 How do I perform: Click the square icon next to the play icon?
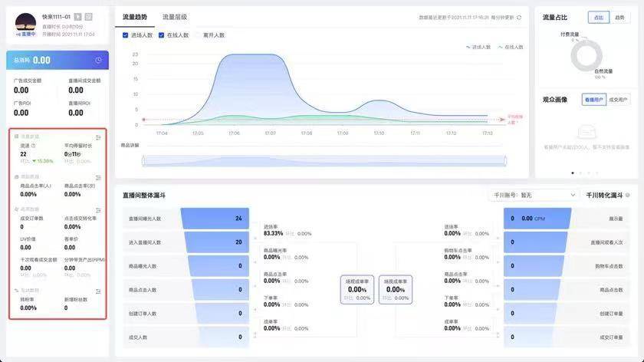pyautogui.click(x=88, y=16)
